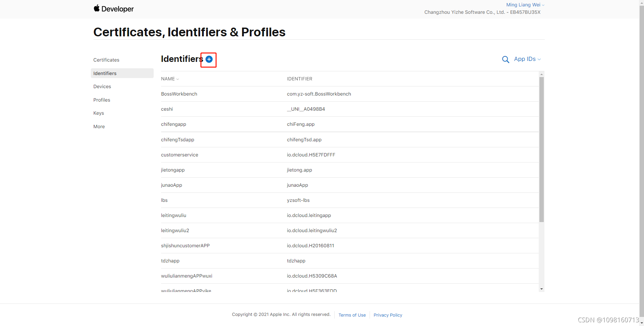The image size is (644, 326).
Task: Click the browser page scrollbar down arrow
Action: [x=642, y=323]
